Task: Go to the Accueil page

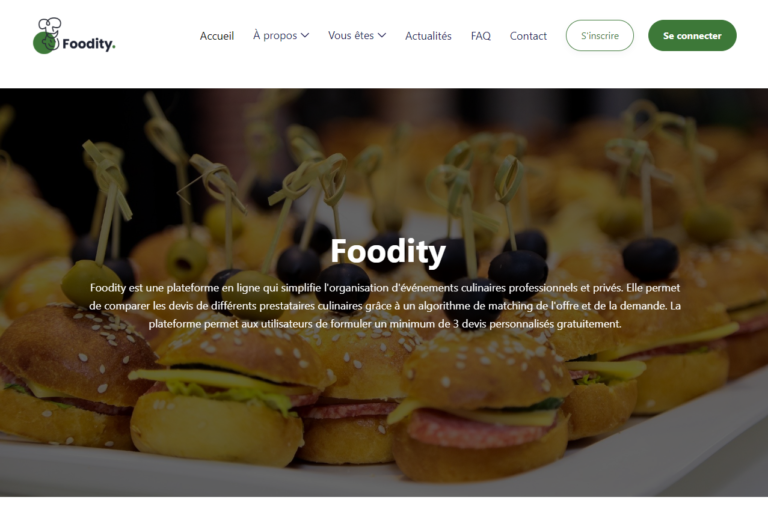Action: click(216, 36)
